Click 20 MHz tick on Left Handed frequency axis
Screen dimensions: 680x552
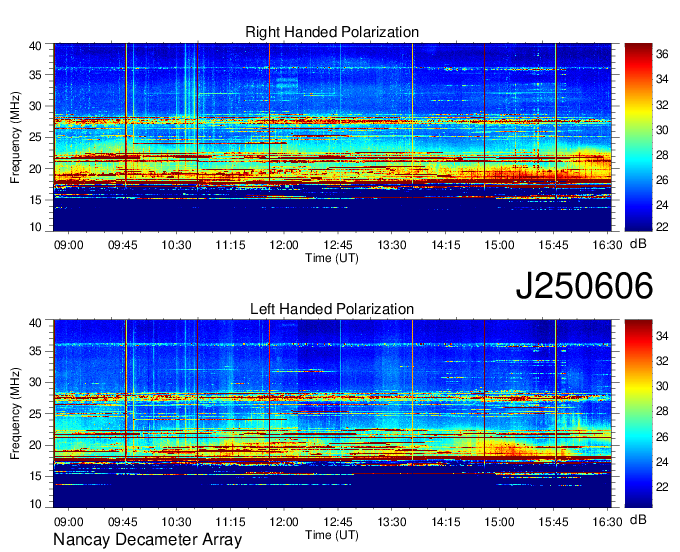[35, 445]
